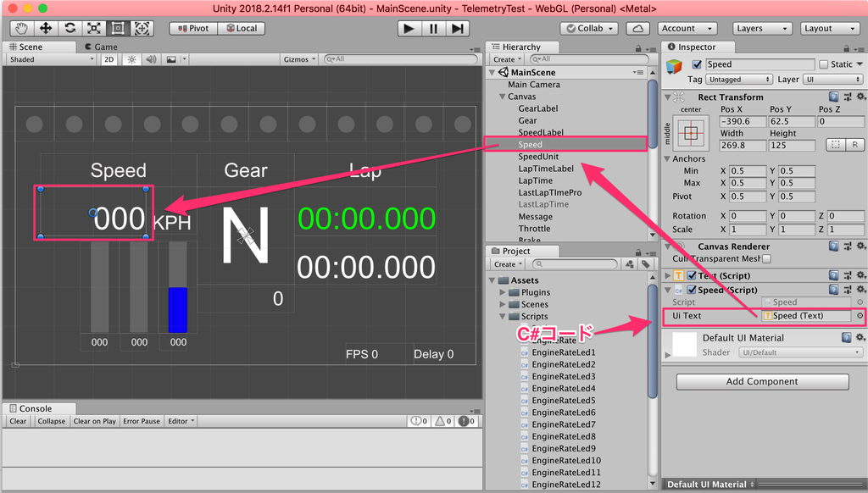This screenshot has height=493, width=868.
Task: Open the Layout dropdown
Action: pos(830,28)
